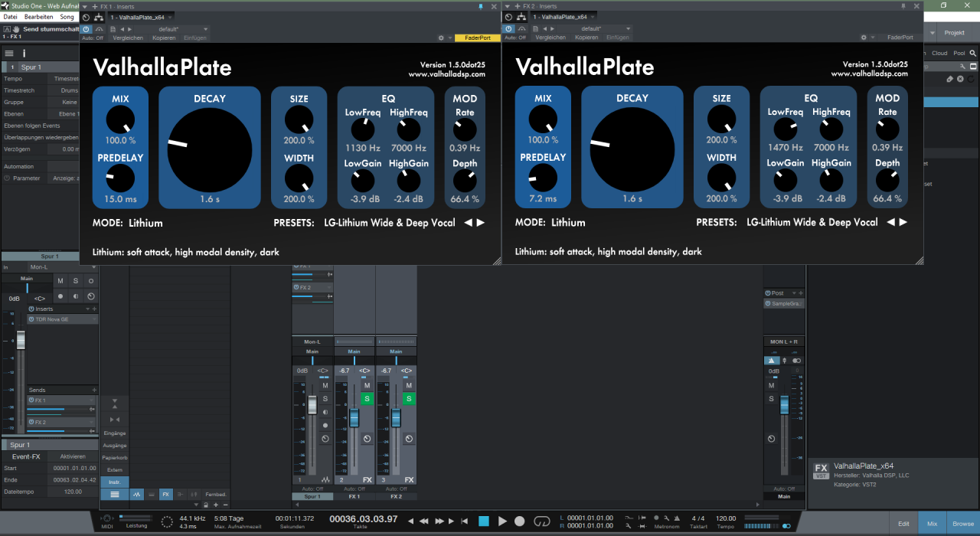Click the PREDELAY knob in FX 2 ValhallaPlate
The height and width of the screenshot is (536, 980).
point(543,178)
